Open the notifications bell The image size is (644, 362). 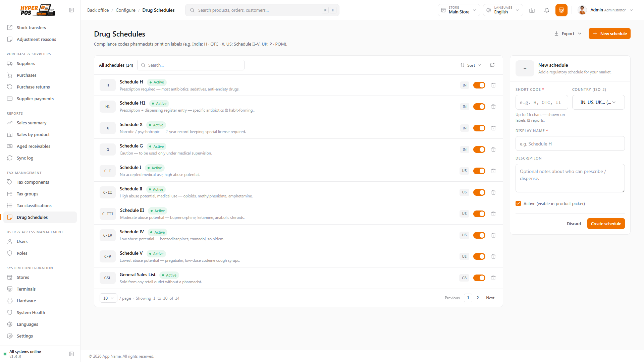[x=547, y=10]
